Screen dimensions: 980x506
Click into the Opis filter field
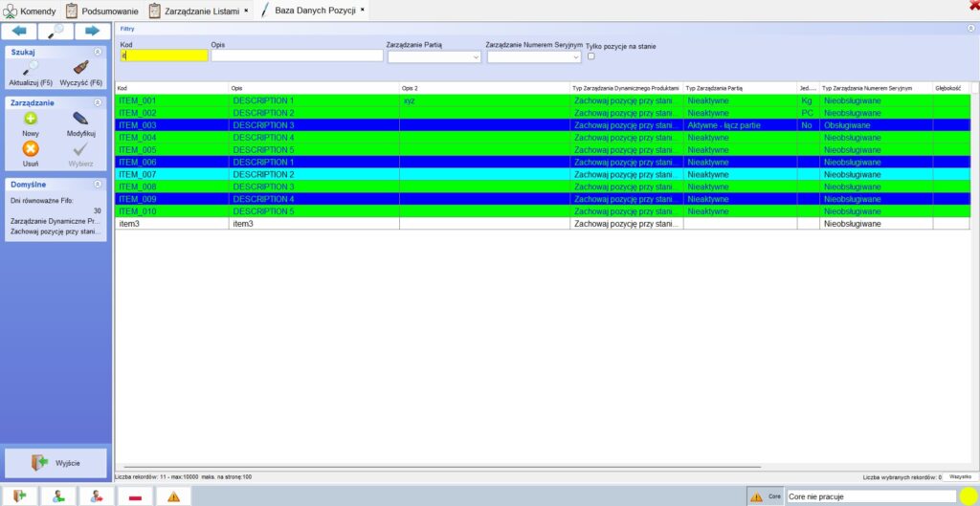tap(297, 56)
